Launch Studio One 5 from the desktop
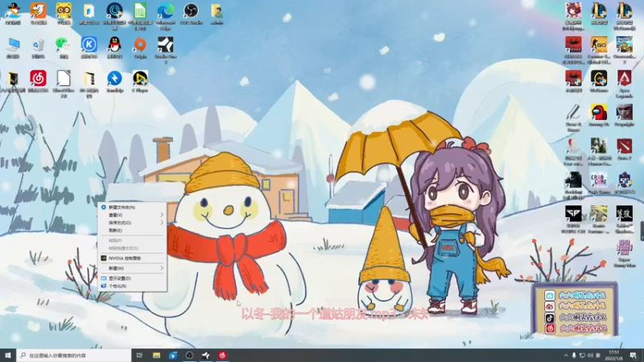 (166, 50)
